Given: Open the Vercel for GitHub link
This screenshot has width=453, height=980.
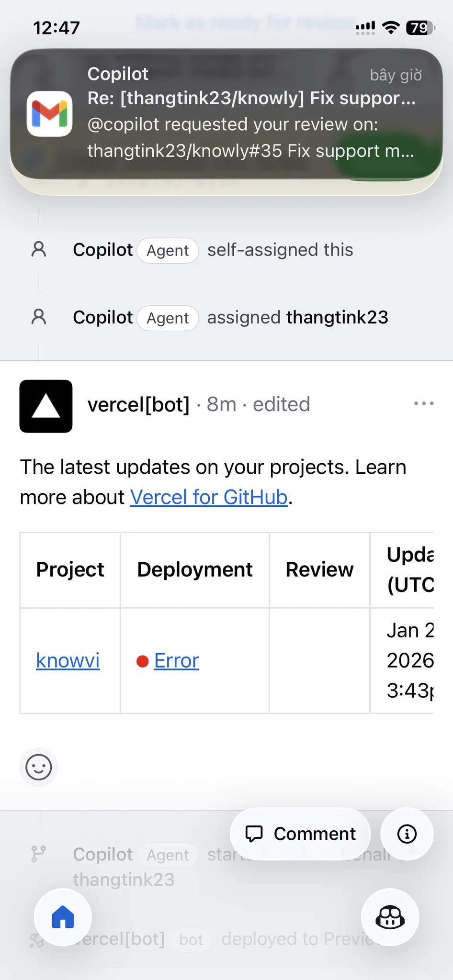Looking at the screenshot, I should coord(209,497).
